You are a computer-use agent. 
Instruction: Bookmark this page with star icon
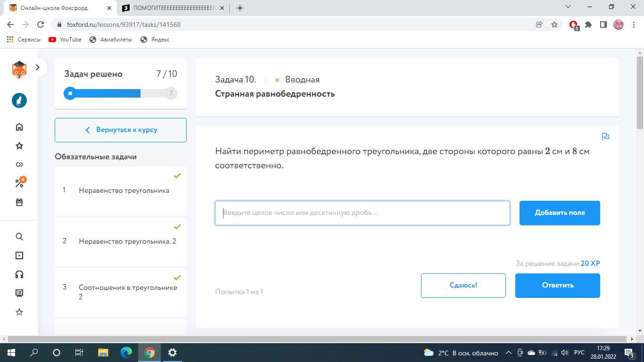[554, 25]
